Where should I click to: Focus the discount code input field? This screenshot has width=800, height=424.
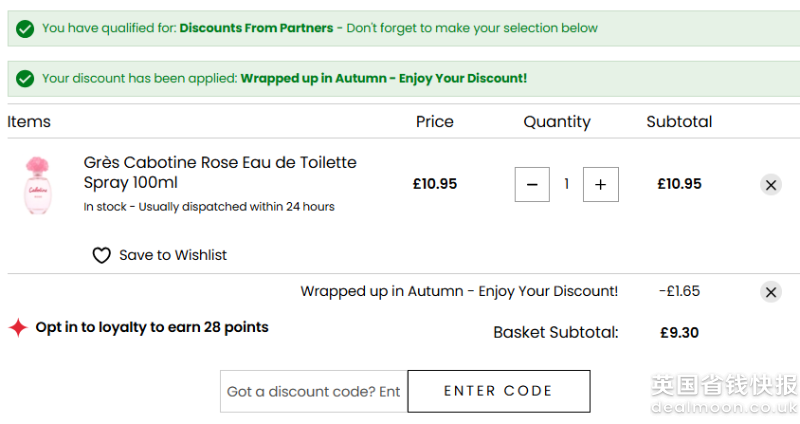pyautogui.click(x=313, y=392)
